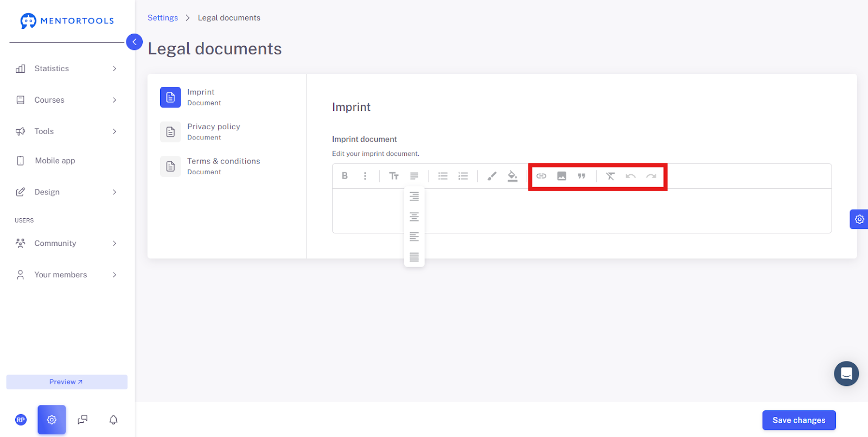Go to Settings breadcrumb link
The height and width of the screenshot is (437, 868).
163,18
